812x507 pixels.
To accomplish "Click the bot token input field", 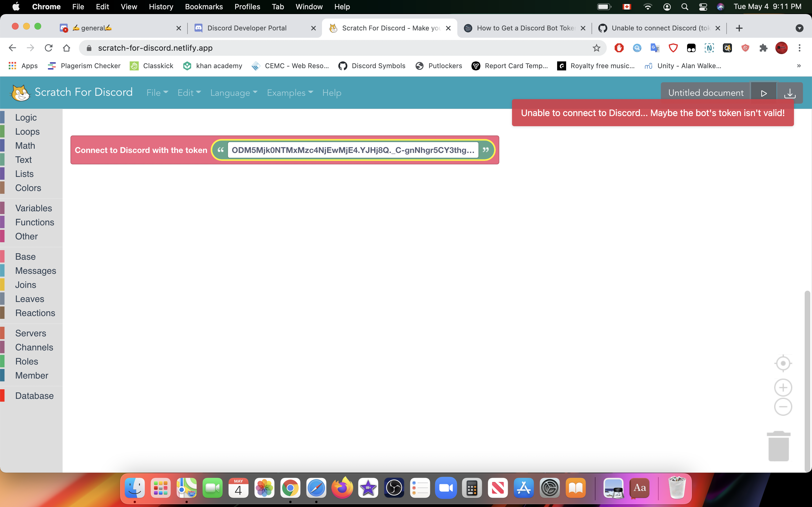I will (352, 150).
